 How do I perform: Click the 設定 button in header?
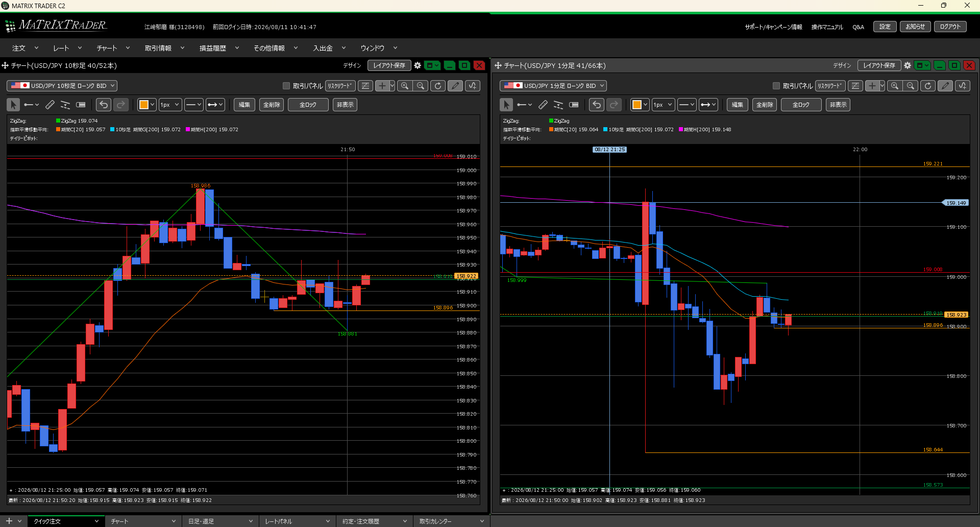(885, 27)
